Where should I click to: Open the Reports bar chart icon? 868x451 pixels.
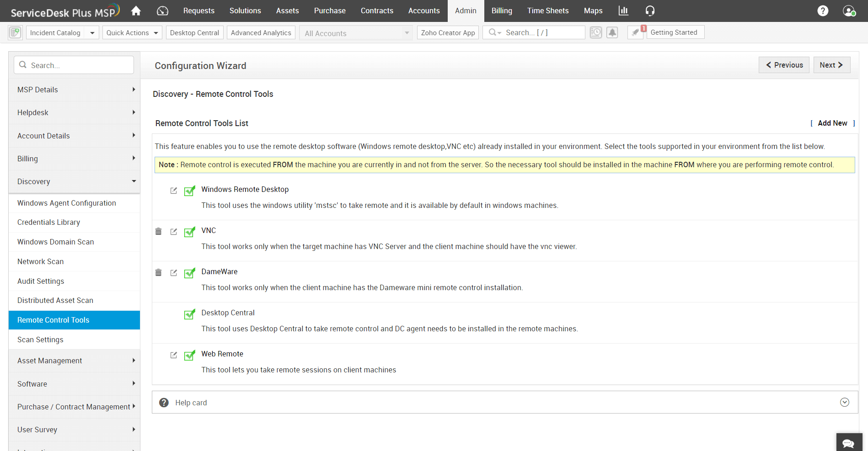[623, 11]
